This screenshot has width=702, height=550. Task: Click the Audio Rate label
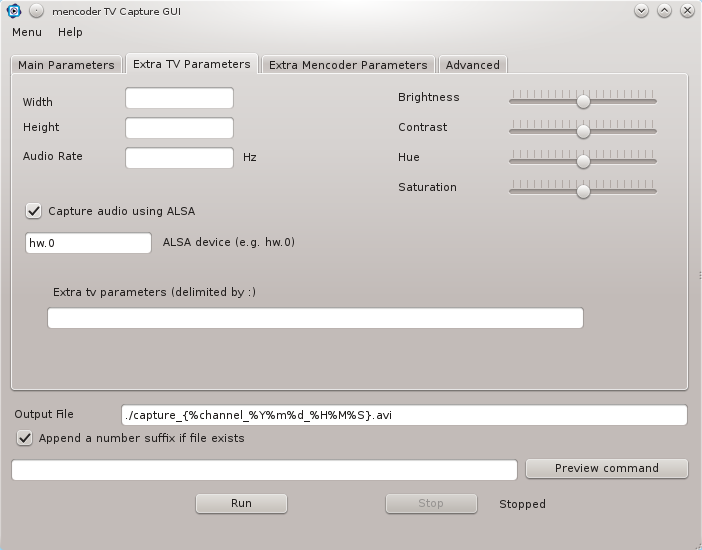52,156
